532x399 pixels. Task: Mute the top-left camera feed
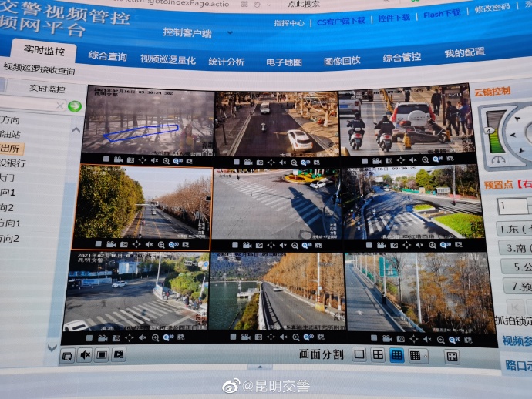pyautogui.click(x=153, y=160)
